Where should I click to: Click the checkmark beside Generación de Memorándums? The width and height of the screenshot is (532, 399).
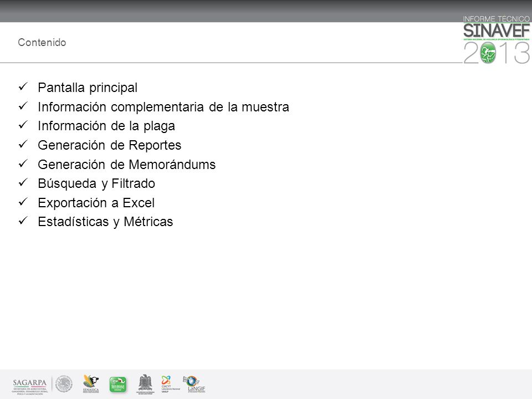point(23,163)
